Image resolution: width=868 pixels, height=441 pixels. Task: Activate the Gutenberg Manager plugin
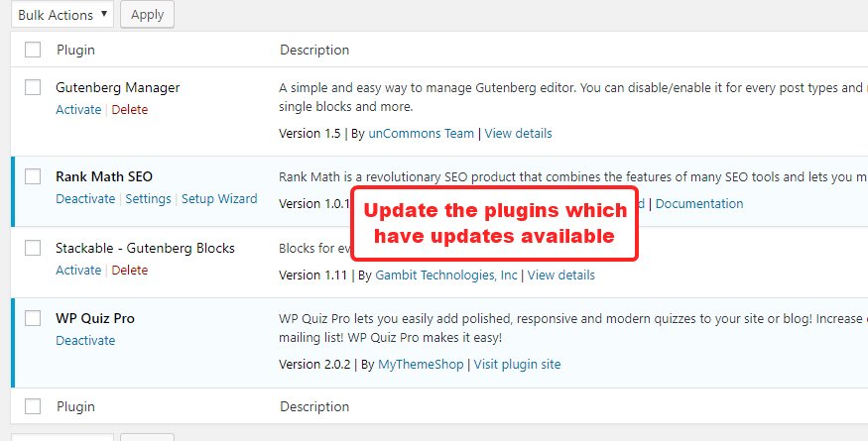pyautogui.click(x=78, y=110)
